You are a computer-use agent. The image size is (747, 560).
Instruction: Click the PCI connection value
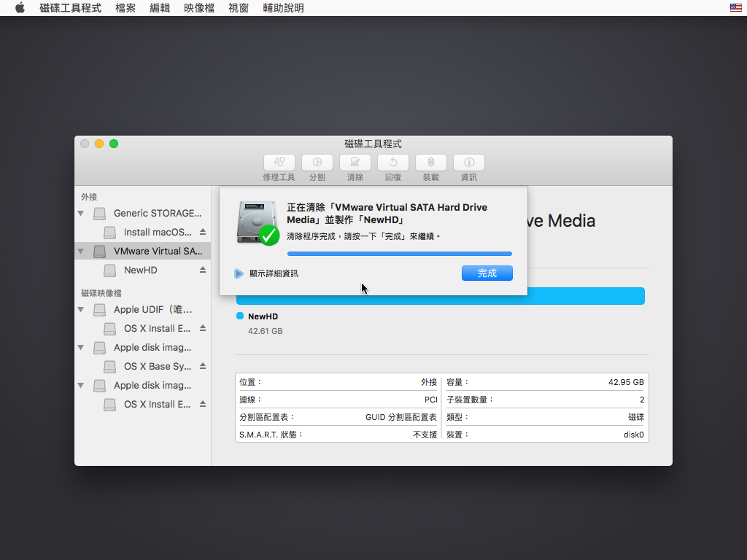point(430,400)
